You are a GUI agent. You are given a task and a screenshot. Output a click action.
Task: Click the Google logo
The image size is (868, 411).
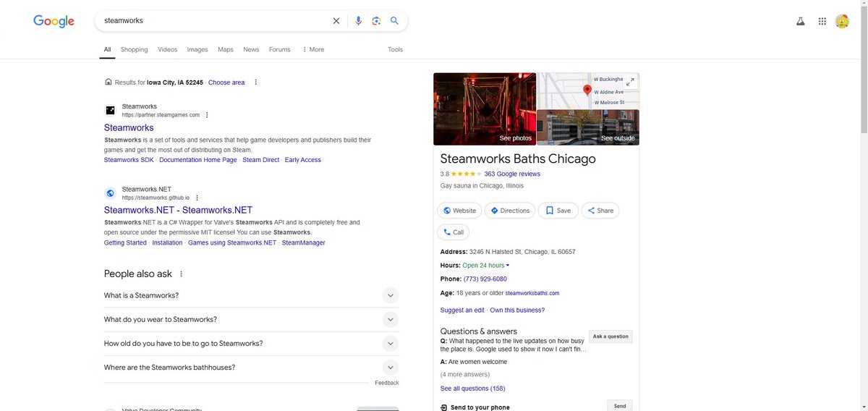[54, 21]
